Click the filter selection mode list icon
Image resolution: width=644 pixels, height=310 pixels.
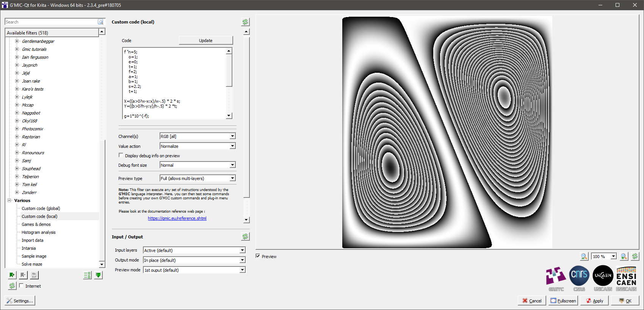[x=87, y=275]
